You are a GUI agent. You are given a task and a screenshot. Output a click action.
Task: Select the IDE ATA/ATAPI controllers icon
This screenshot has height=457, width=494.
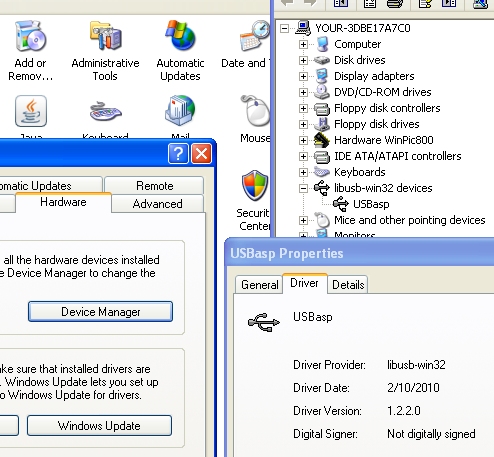[322, 156]
